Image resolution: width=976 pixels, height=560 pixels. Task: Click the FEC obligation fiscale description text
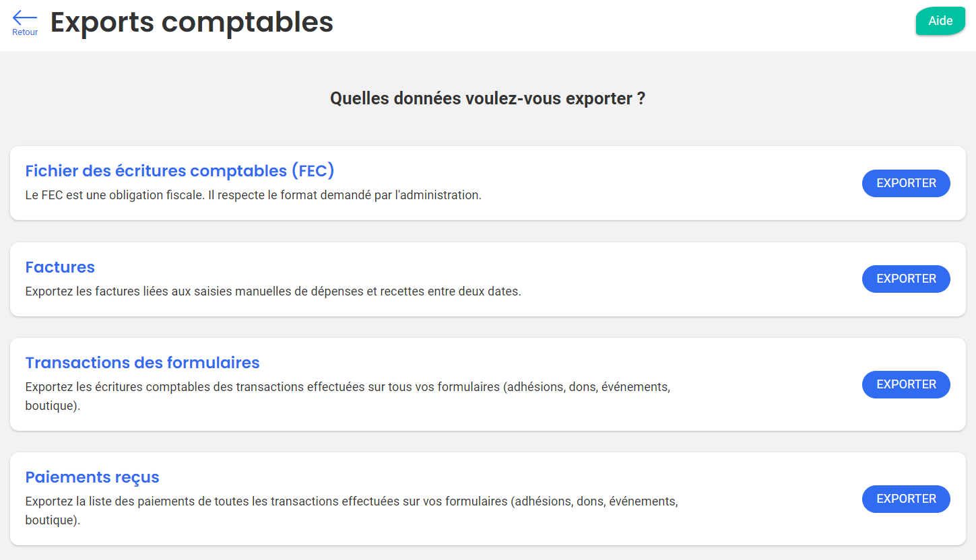tap(253, 196)
